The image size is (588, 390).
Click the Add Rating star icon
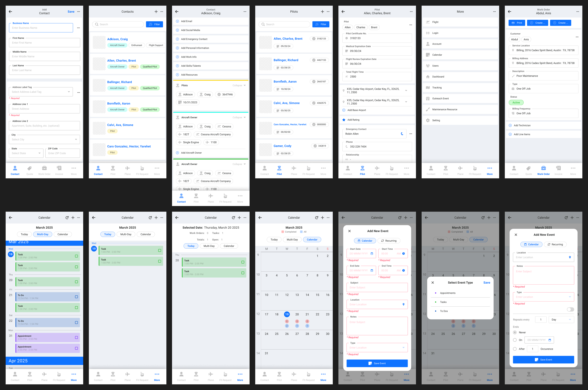344,120
